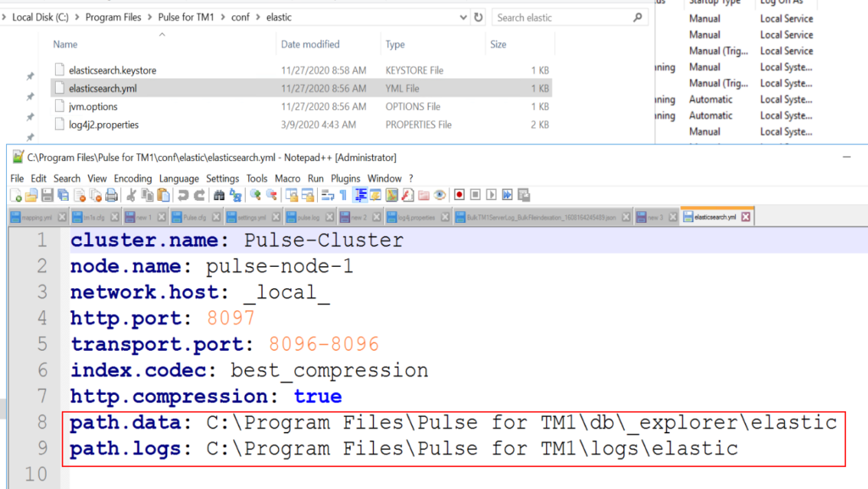Close the elasticsearch.yml tab
Image resolution: width=868 pixels, height=489 pixels.
pos(745,217)
